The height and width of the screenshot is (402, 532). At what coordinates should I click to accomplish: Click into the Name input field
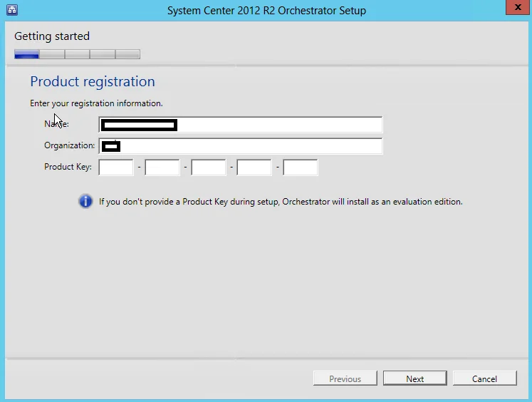point(241,125)
